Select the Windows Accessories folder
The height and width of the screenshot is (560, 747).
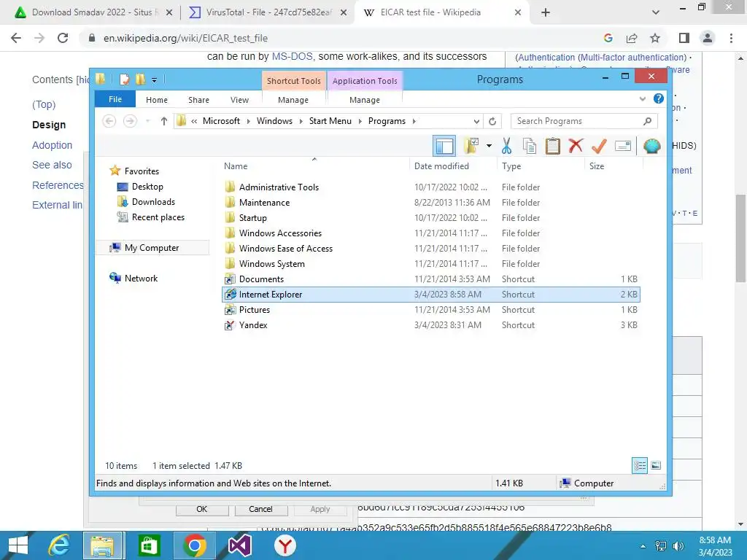coord(280,233)
